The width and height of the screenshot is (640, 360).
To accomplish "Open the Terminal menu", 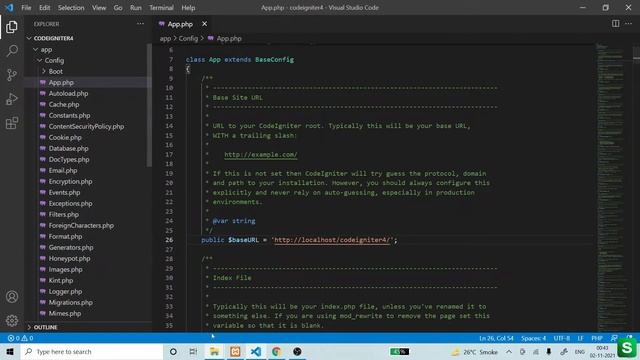I will (161, 7).
